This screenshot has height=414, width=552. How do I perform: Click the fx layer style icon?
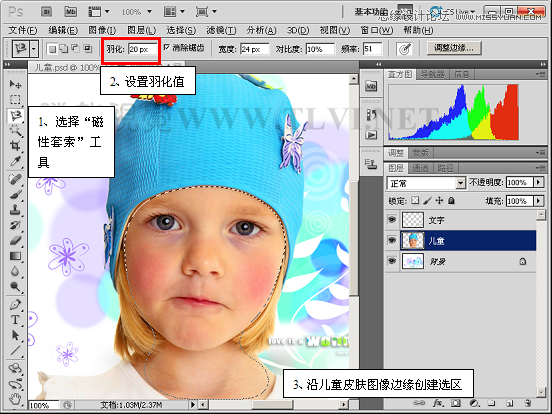pos(438,403)
